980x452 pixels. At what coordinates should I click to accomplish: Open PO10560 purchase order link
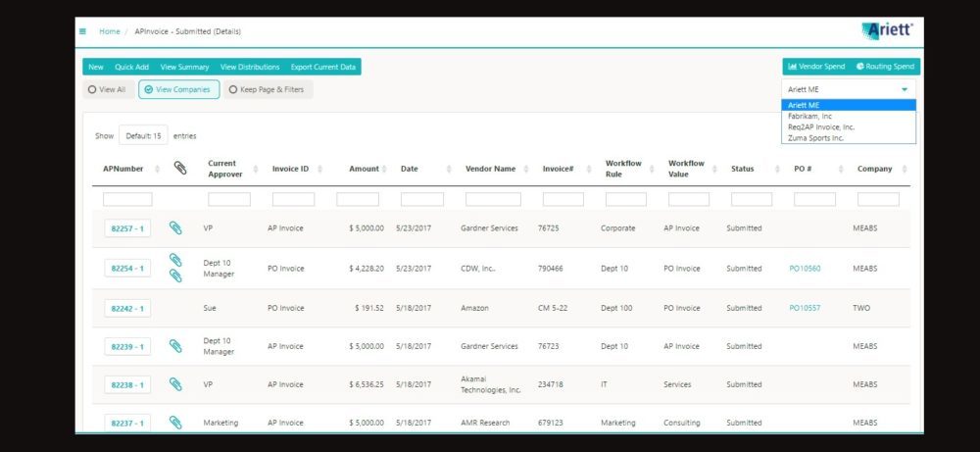(x=805, y=268)
